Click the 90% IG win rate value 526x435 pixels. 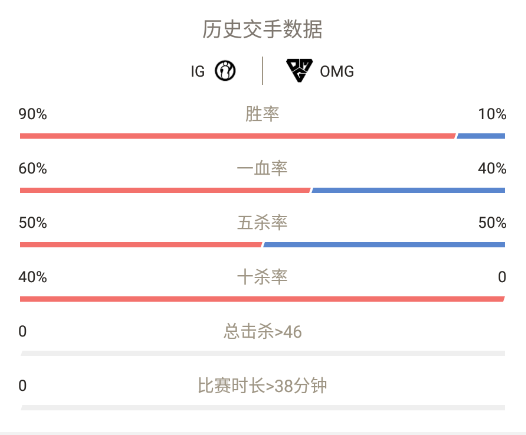[x=33, y=114]
